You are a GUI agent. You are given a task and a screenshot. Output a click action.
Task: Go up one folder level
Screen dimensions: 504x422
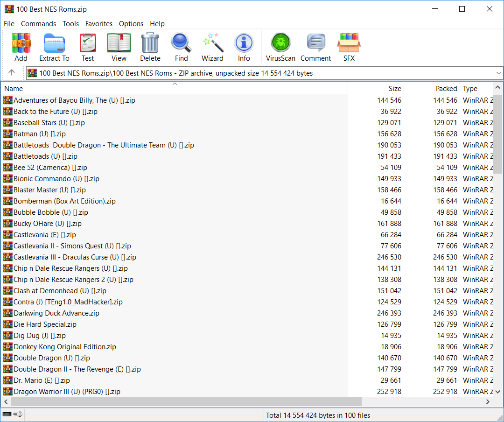pos(12,73)
